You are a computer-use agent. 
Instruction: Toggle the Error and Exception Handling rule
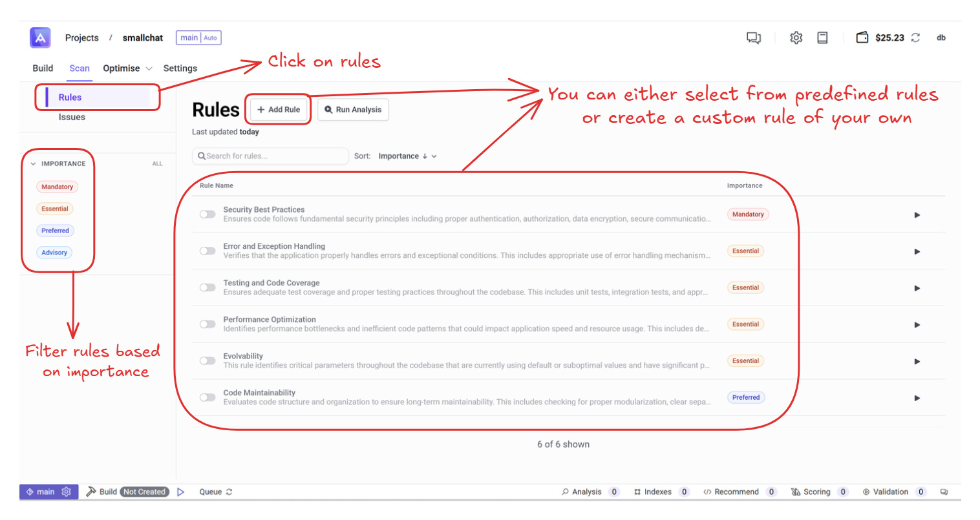point(208,251)
